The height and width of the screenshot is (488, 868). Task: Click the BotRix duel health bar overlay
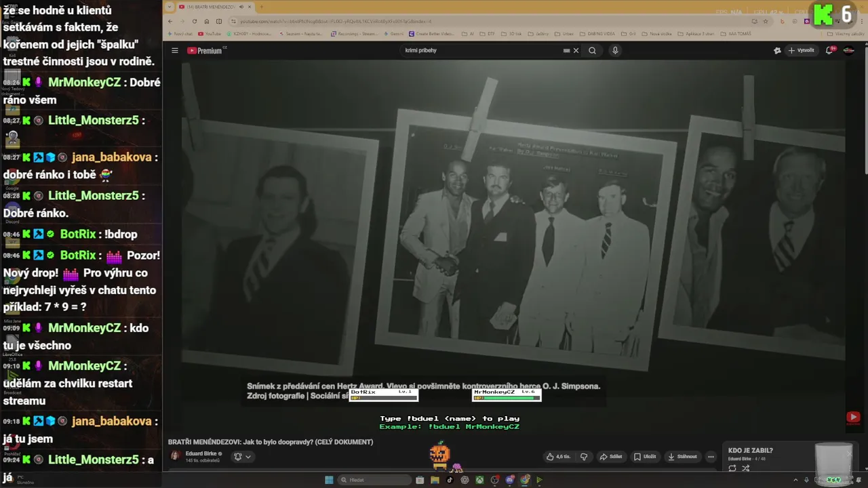(383, 395)
